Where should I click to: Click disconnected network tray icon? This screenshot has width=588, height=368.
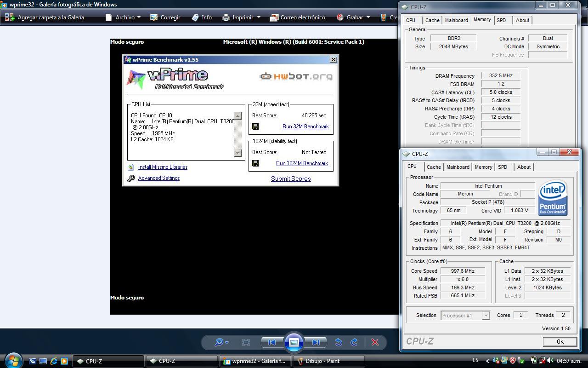pos(542,361)
